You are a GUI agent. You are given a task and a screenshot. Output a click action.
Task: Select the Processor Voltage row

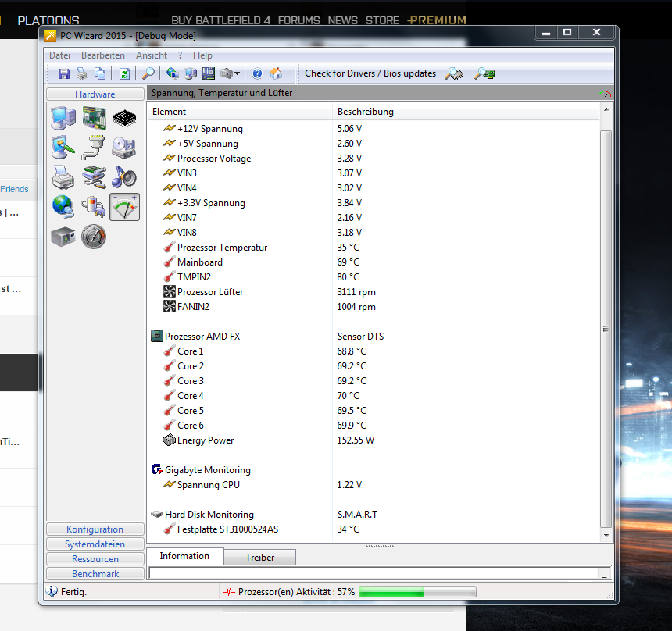[373, 159]
